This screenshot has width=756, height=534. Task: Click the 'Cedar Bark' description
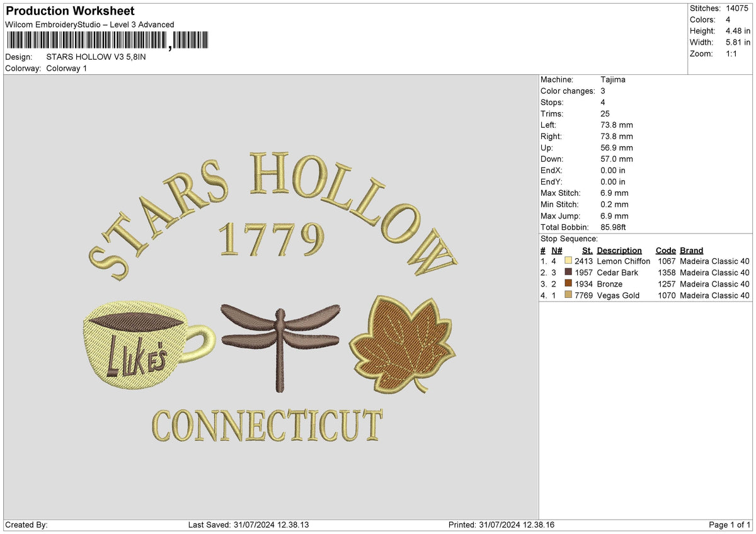[x=617, y=273]
